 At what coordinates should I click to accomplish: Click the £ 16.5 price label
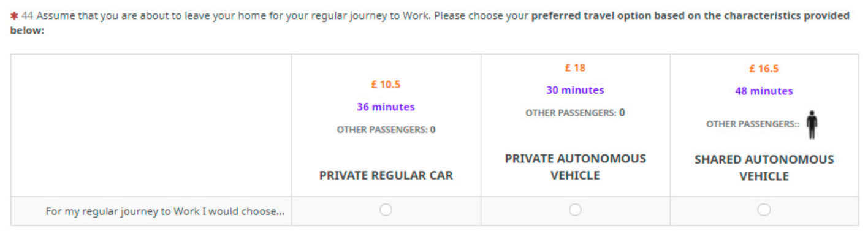click(x=764, y=69)
